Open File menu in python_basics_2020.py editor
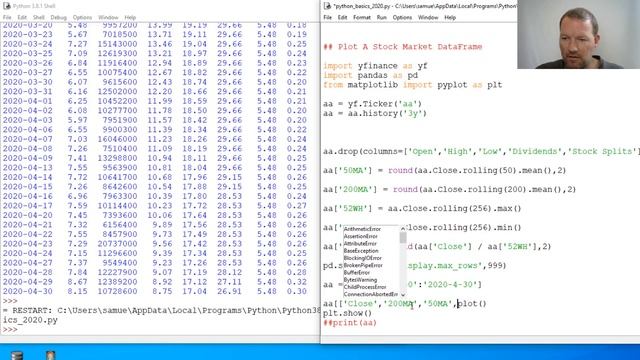This screenshot has width=640, height=360. 328,18
